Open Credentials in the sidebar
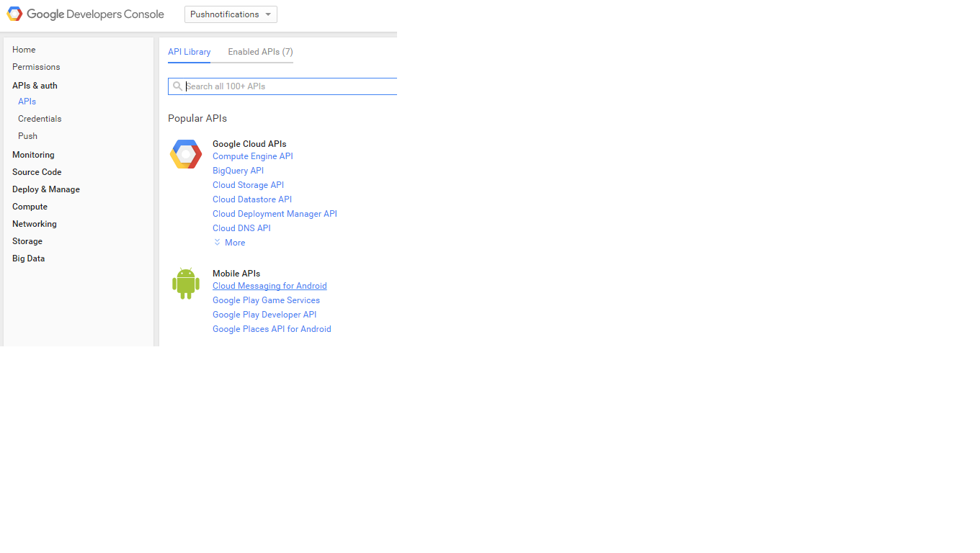Image resolution: width=980 pixels, height=553 pixels. tap(40, 119)
